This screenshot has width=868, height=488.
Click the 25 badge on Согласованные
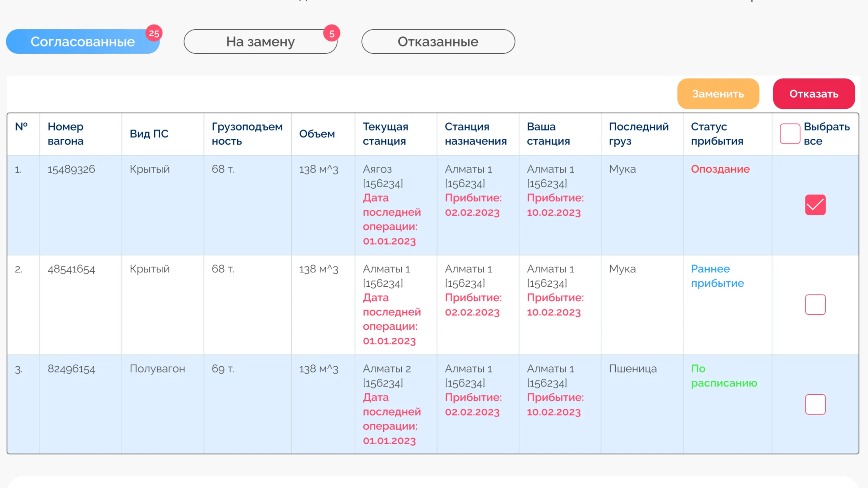coord(154,33)
